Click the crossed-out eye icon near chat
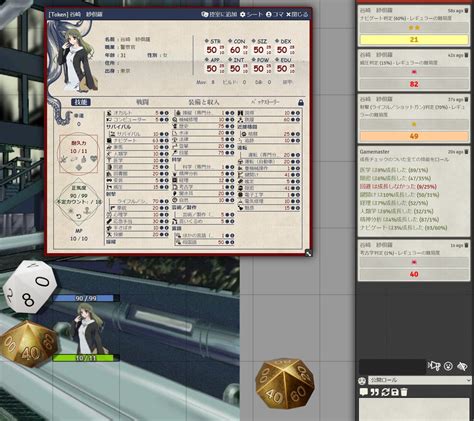Image resolution: width=474 pixels, height=421 pixels. click(462, 366)
